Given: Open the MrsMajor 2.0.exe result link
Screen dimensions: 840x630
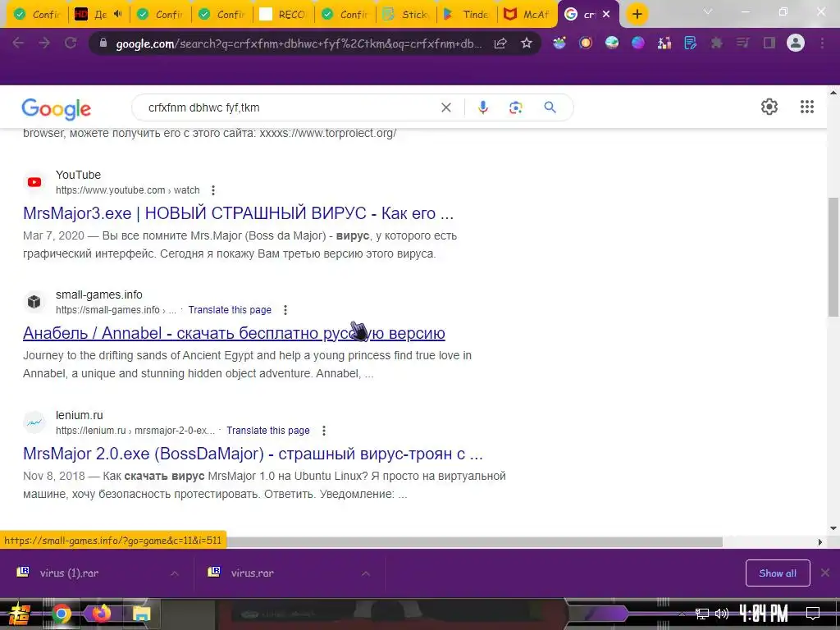Looking at the screenshot, I should (253, 454).
